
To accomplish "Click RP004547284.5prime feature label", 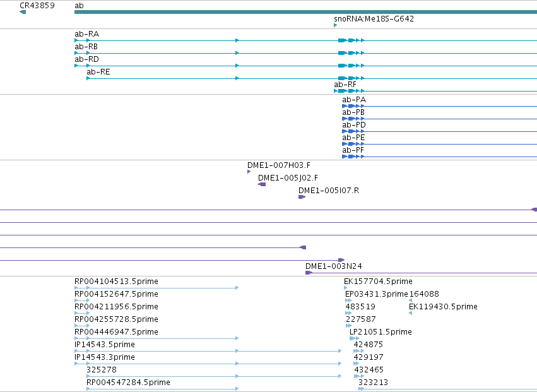I will [x=129, y=383].
